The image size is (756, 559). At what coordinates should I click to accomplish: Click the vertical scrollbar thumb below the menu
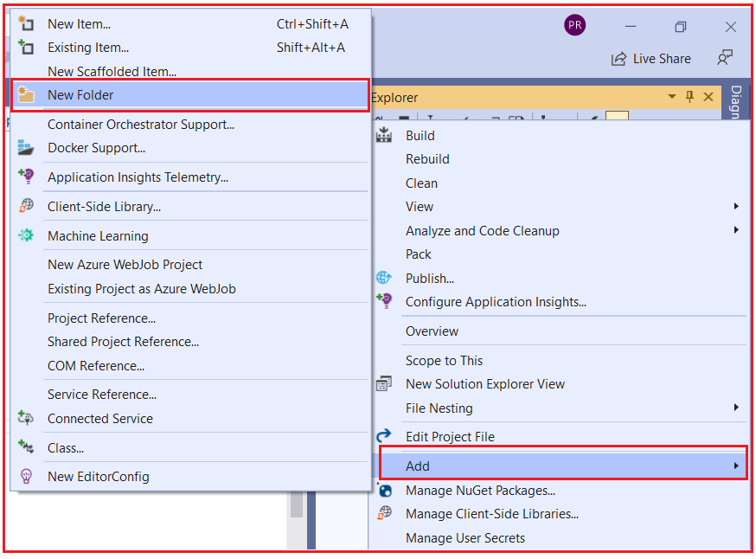(297, 504)
